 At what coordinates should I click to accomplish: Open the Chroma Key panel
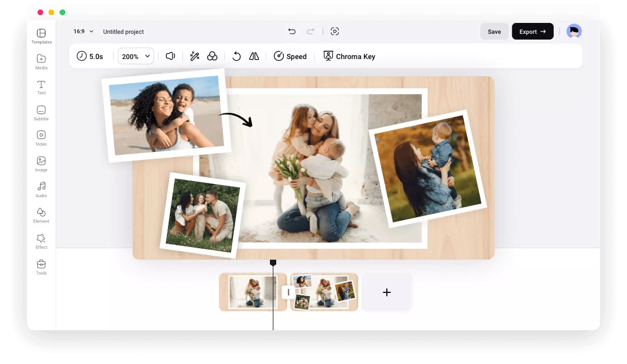[x=349, y=56]
